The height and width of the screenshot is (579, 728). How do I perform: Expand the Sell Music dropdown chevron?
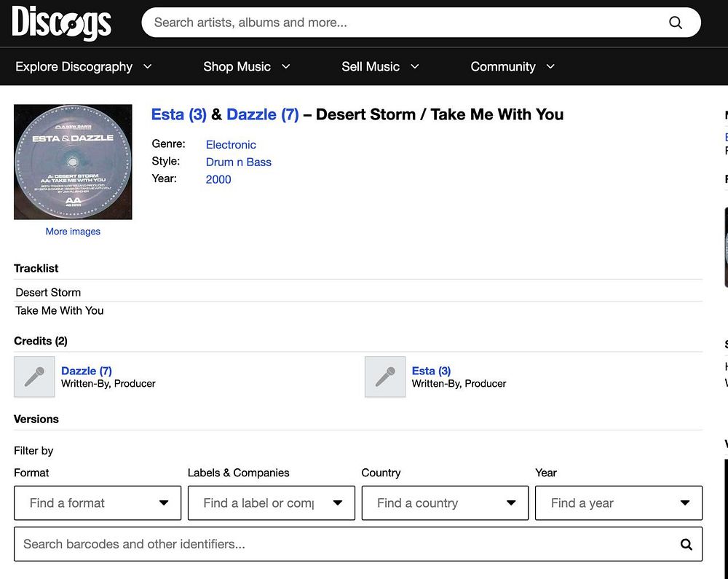[x=415, y=66]
